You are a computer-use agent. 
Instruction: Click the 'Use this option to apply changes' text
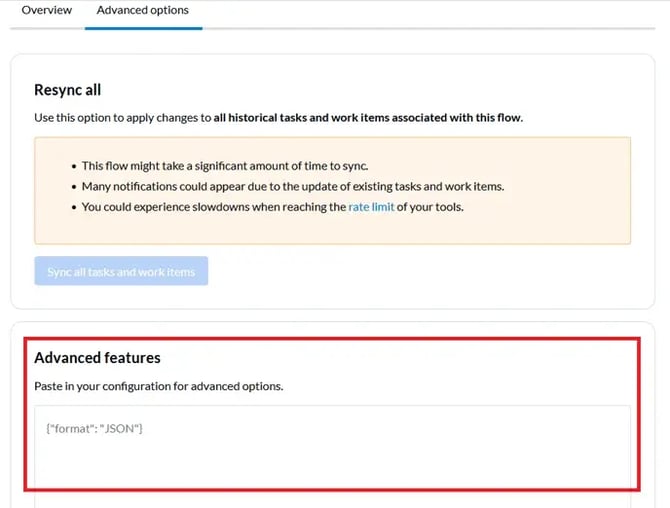click(x=120, y=118)
